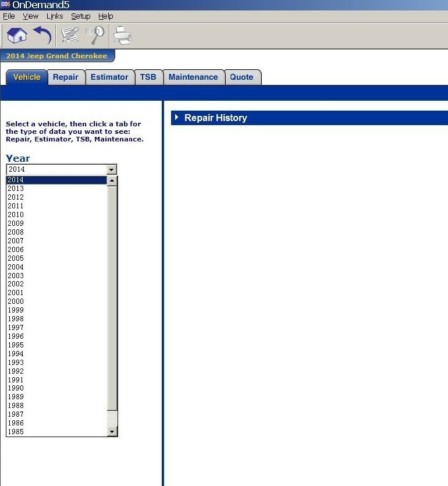Screen dimensions: 448x486
Task: Click the Find magnifying glass icon
Action: 95,36
